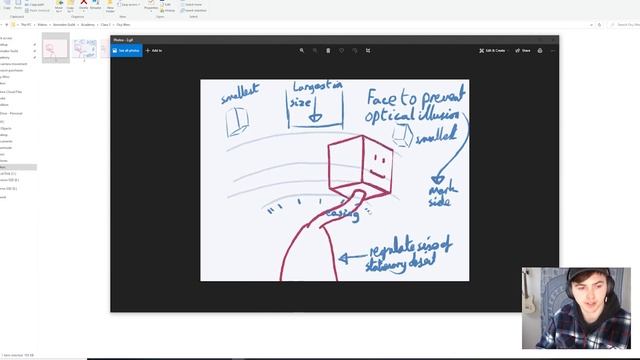Open OneDrive - Personal in Explorer sidebar
640x360 pixels.
click(x=11, y=113)
